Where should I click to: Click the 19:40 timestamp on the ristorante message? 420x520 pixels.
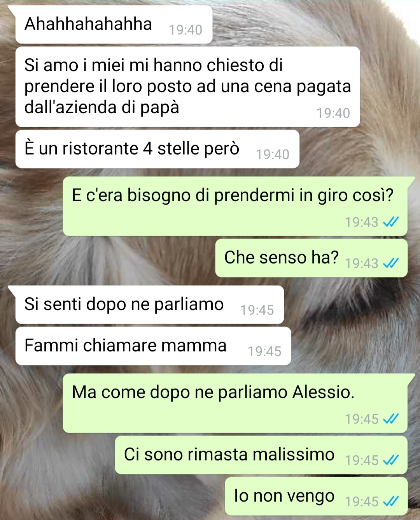(273, 155)
